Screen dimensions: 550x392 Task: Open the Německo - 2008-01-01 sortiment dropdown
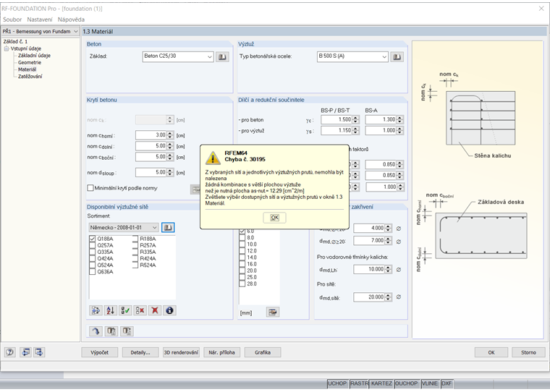click(x=155, y=228)
